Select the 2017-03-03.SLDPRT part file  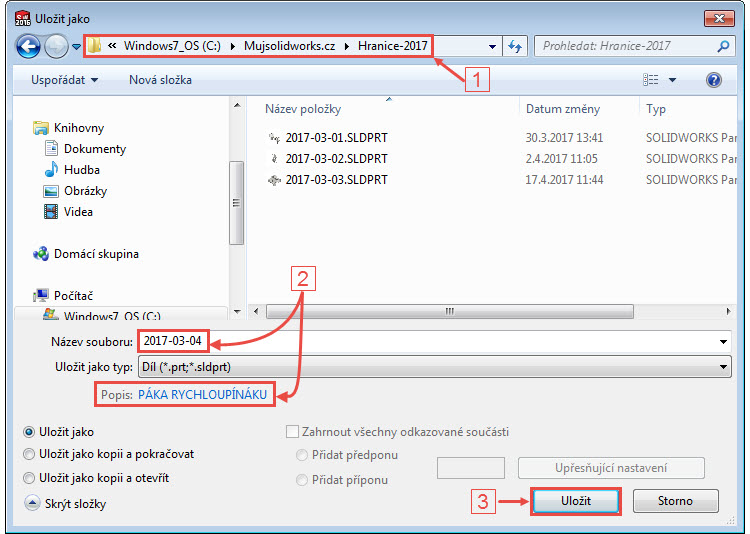(x=335, y=180)
